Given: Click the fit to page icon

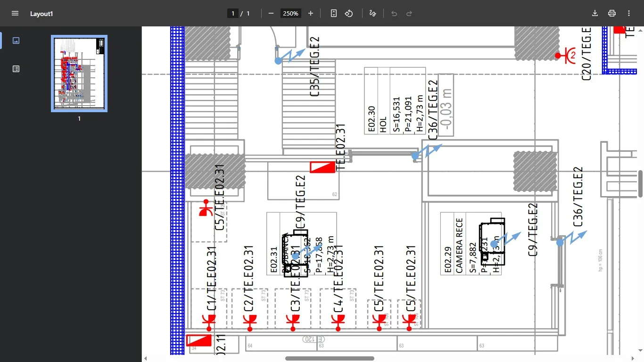Looking at the screenshot, I should click(x=334, y=13).
